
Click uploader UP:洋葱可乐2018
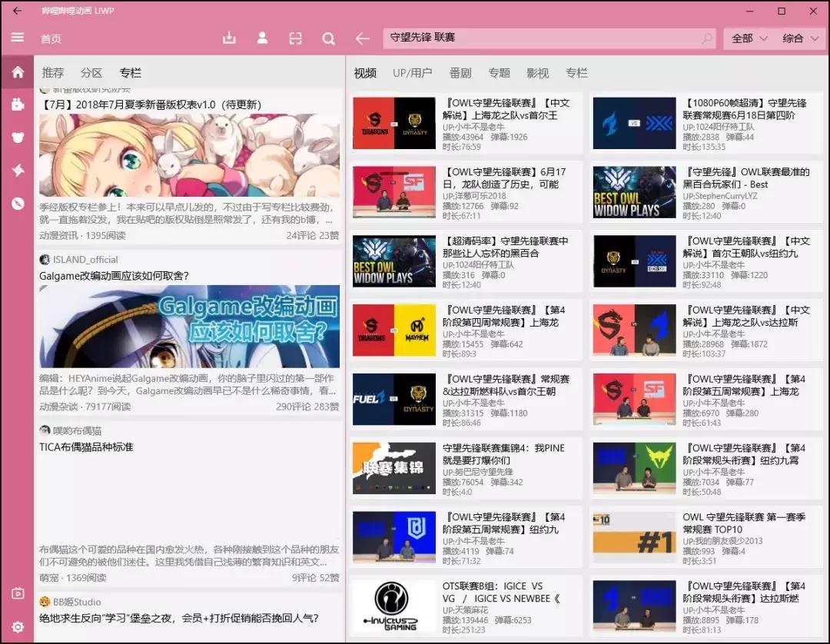[474, 196]
